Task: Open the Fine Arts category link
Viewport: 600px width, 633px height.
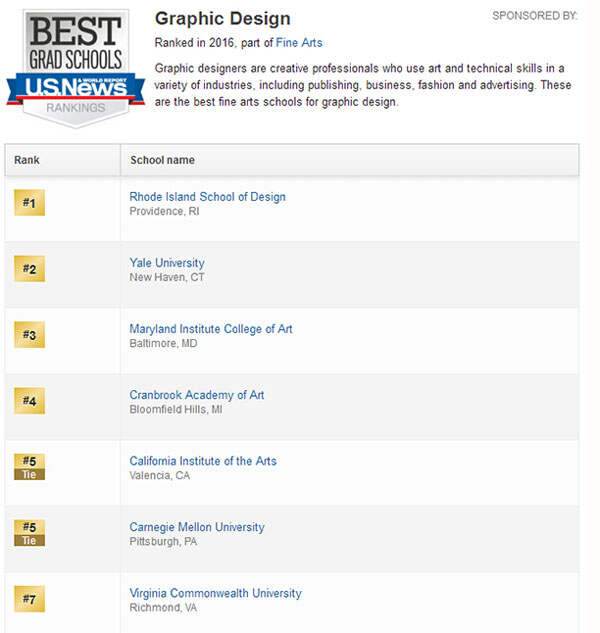Action: click(x=299, y=43)
